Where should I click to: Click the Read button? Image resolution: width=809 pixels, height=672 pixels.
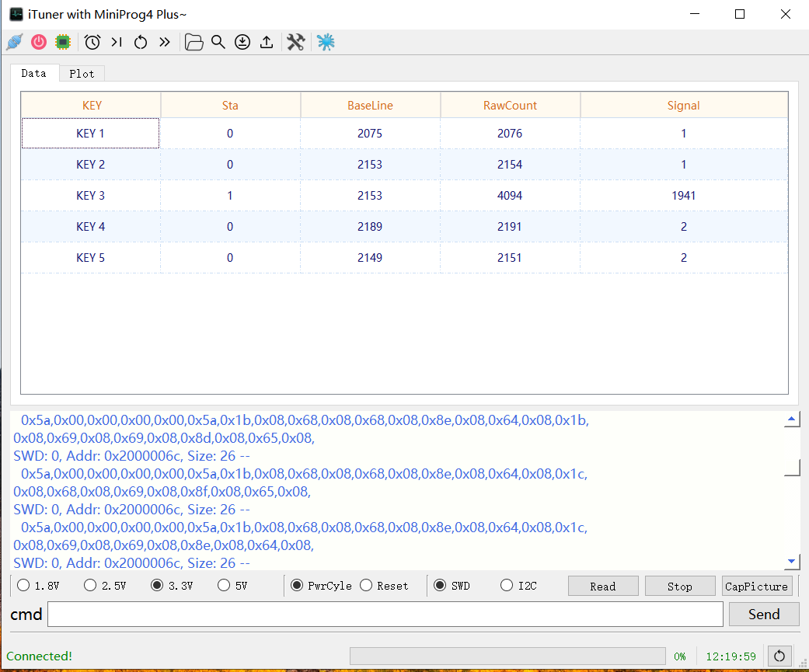pyautogui.click(x=603, y=587)
